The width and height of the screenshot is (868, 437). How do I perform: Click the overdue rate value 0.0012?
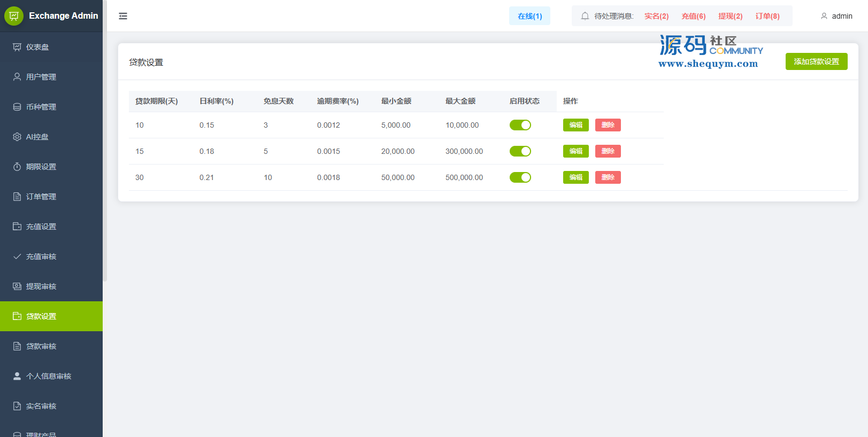pyautogui.click(x=328, y=125)
